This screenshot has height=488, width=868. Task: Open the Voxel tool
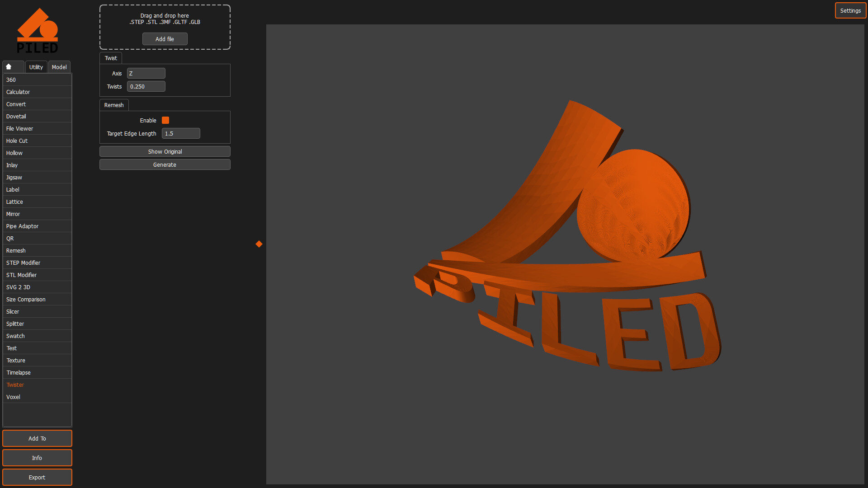click(37, 397)
